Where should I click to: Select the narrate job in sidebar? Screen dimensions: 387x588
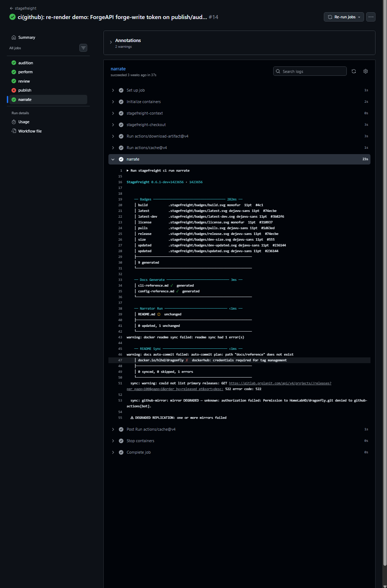point(48,99)
